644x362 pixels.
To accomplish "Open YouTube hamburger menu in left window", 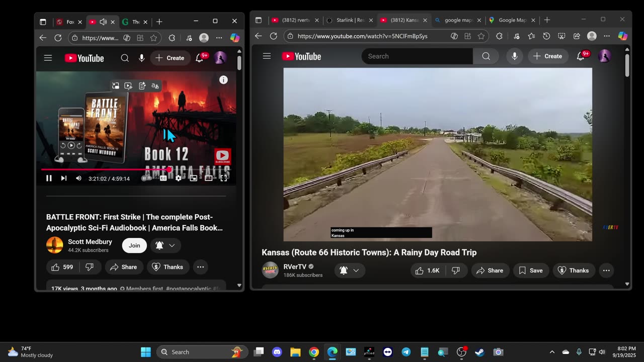I will pos(48,58).
